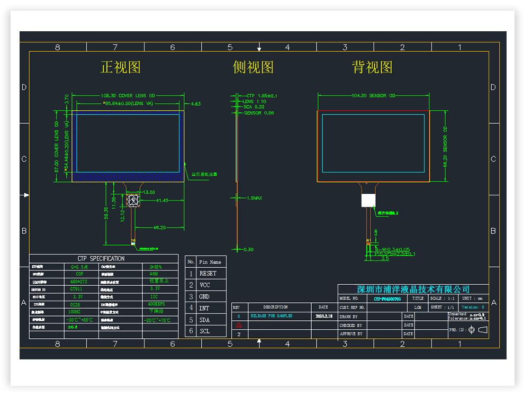Select the CUST. REF NO. label
This screenshot has width=532, height=397.
352,308
